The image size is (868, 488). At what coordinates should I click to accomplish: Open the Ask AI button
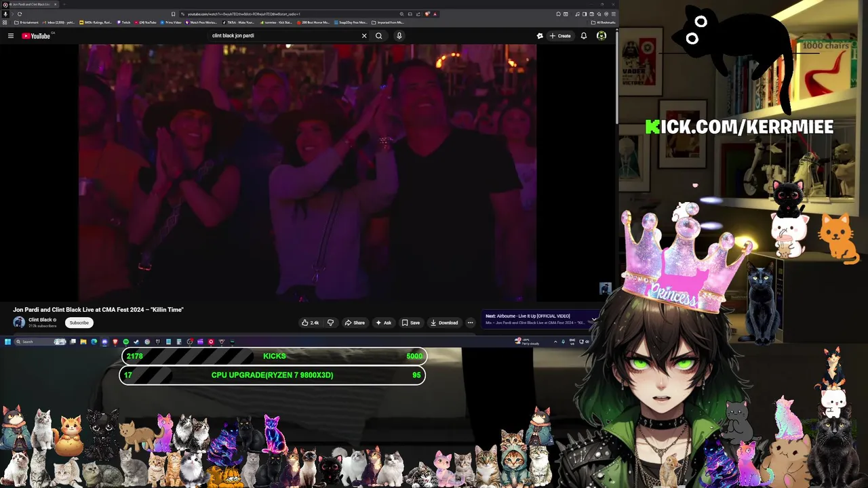pyautogui.click(x=384, y=323)
